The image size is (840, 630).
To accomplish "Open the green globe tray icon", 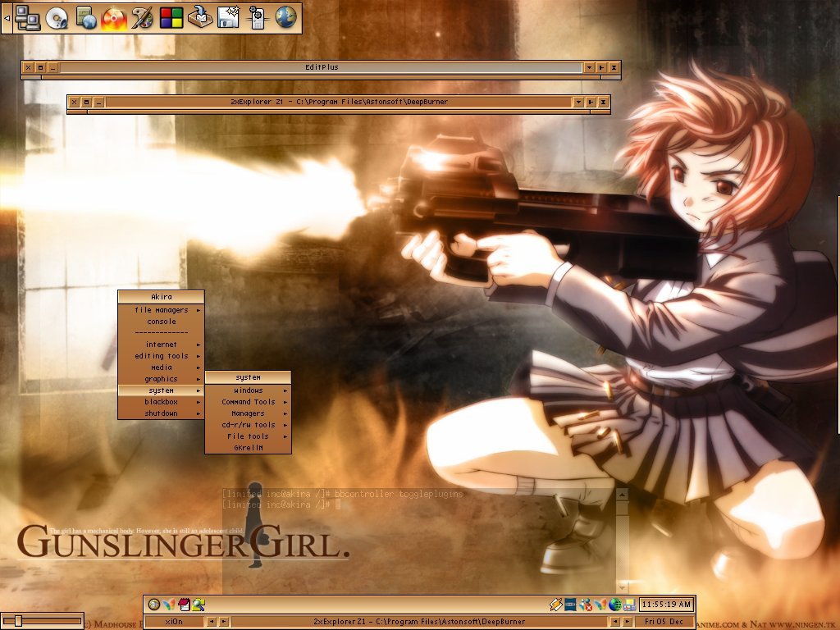I will click(615, 605).
